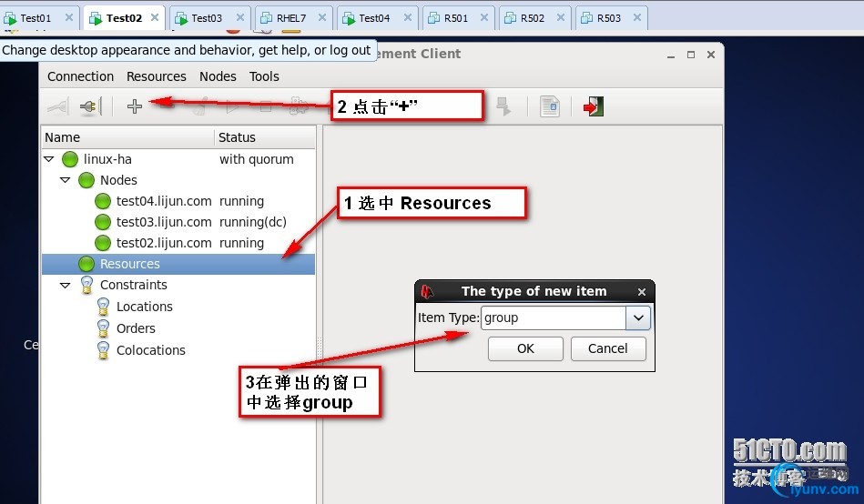Open the Tools menu

264,76
